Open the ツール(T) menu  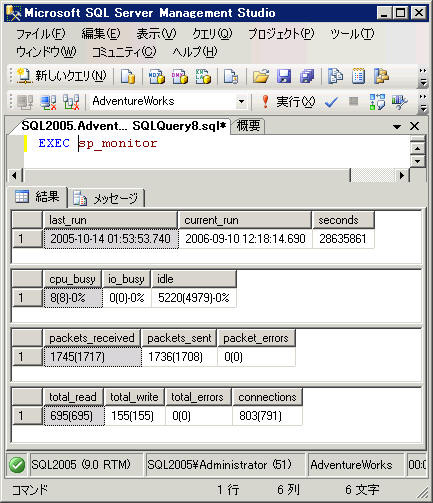click(x=352, y=34)
